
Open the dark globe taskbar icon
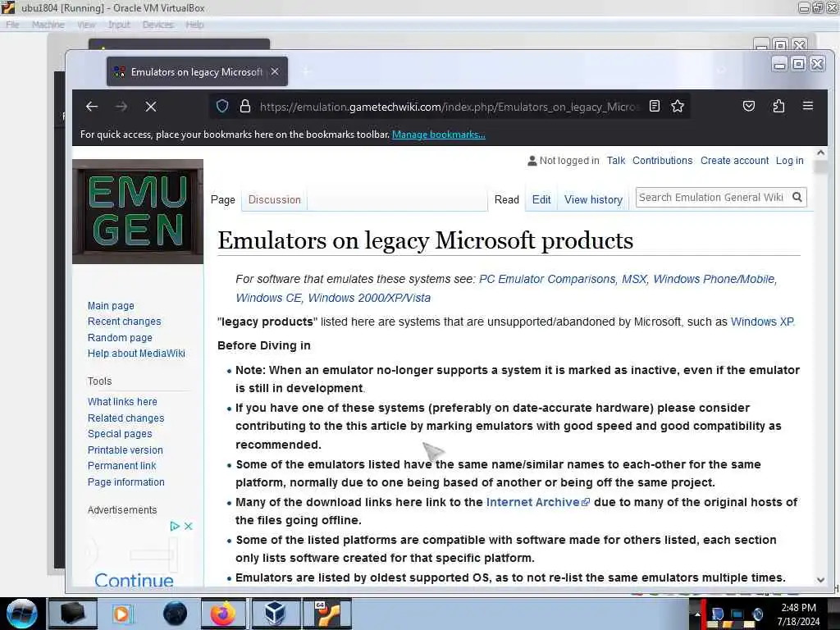(x=176, y=614)
